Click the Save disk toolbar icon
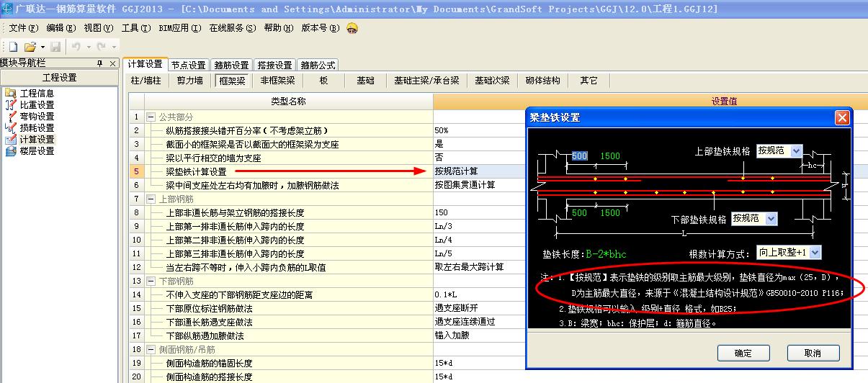This screenshot has width=868, height=383. tap(55, 47)
